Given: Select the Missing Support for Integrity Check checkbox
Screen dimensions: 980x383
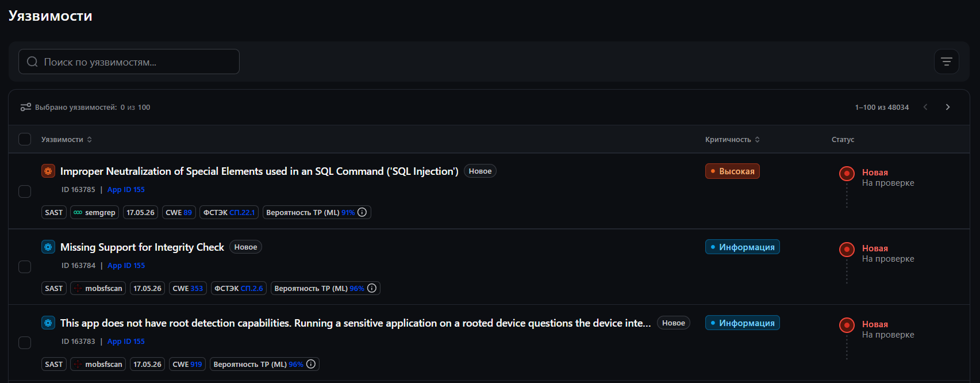Looking at the screenshot, I should (25, 267).
